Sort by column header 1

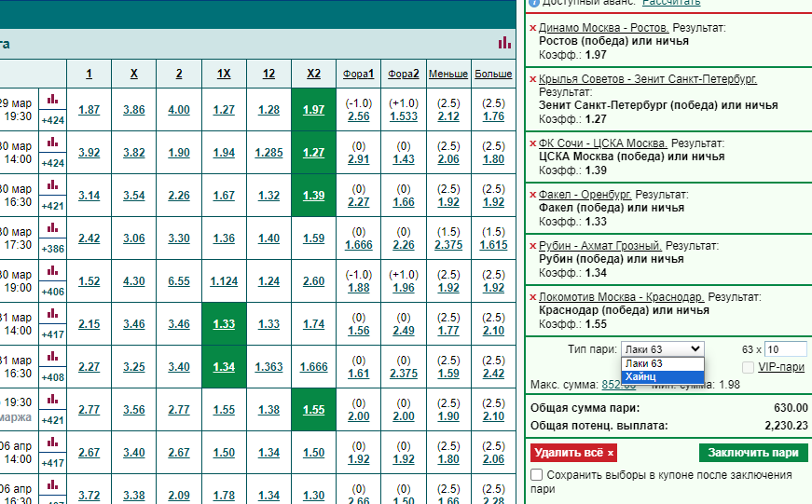click(x=89, y=74)
